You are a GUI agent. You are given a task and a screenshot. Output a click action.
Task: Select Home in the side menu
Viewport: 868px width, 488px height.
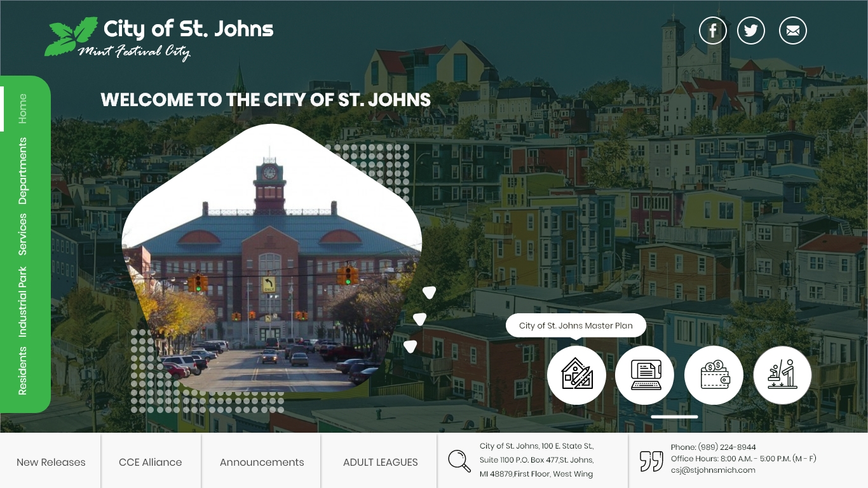[23, 109]
